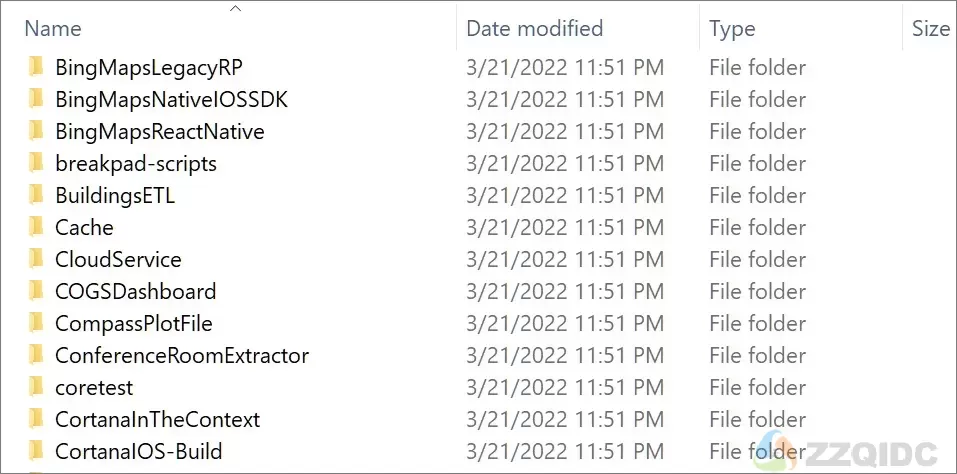The width and height of the screenshot is (957, 474).
Task: Click the COGSDashboard folder icon
Action: click(x=37, y=292)
